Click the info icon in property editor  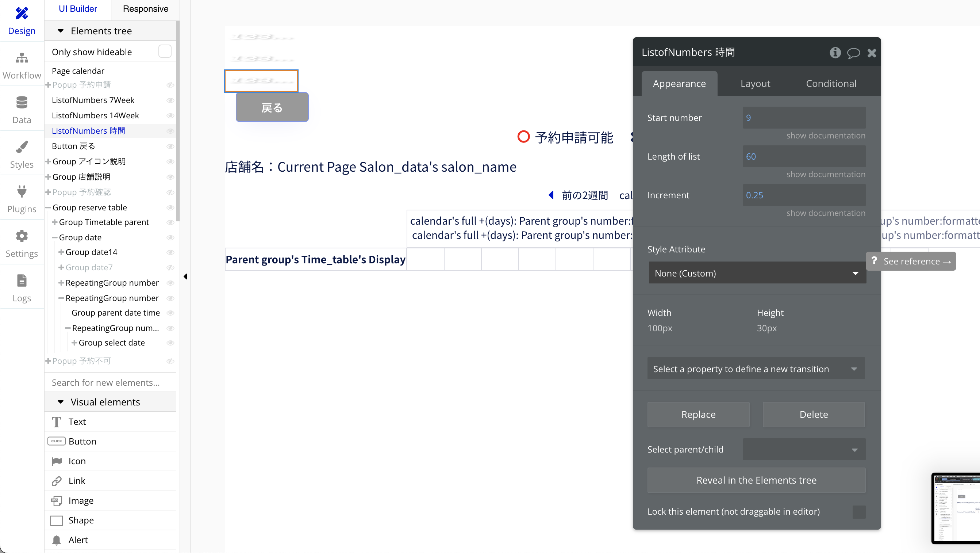tap(835, 53)
